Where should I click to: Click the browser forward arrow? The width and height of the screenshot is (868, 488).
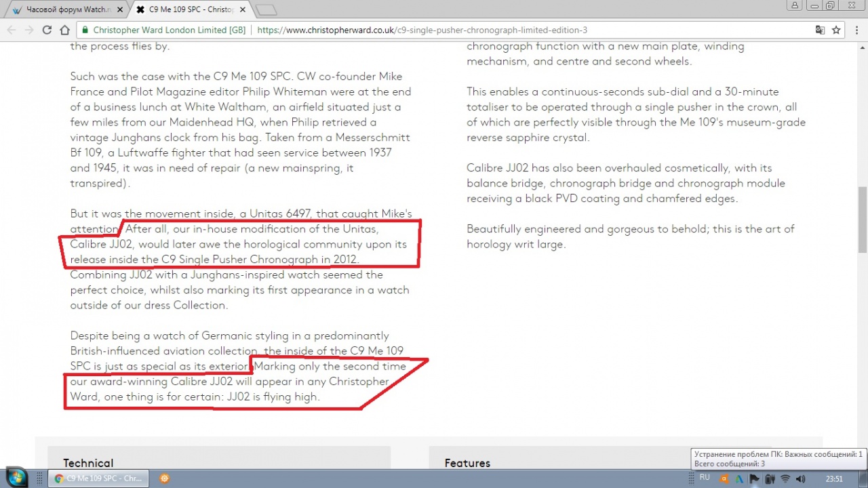(x=28, y=30)
